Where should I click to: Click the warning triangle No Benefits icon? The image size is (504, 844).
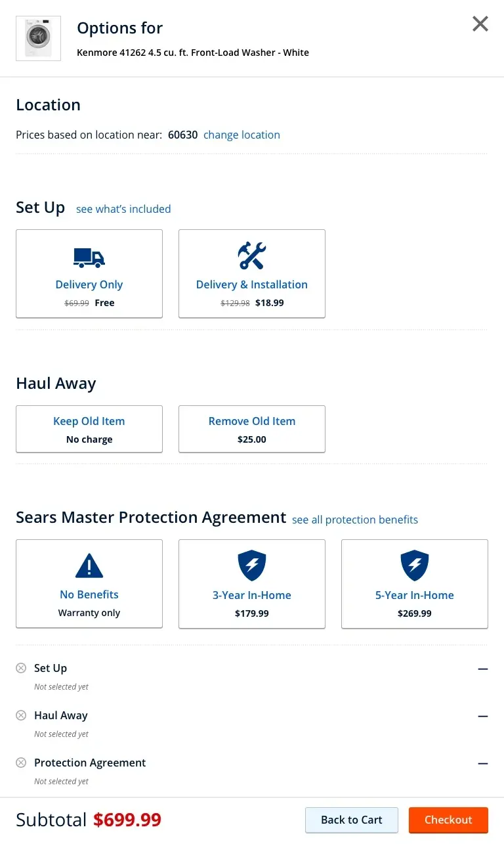[x=89, y=566]
